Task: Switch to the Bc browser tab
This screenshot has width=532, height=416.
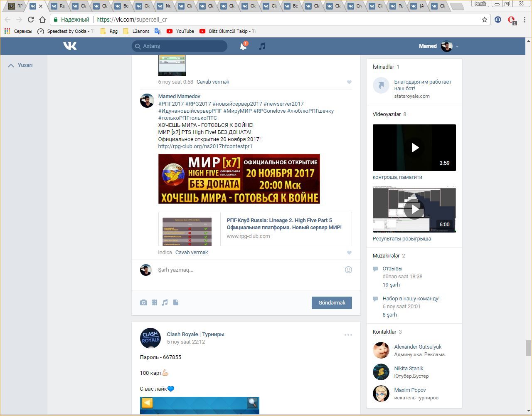Action: pos(121,6)
